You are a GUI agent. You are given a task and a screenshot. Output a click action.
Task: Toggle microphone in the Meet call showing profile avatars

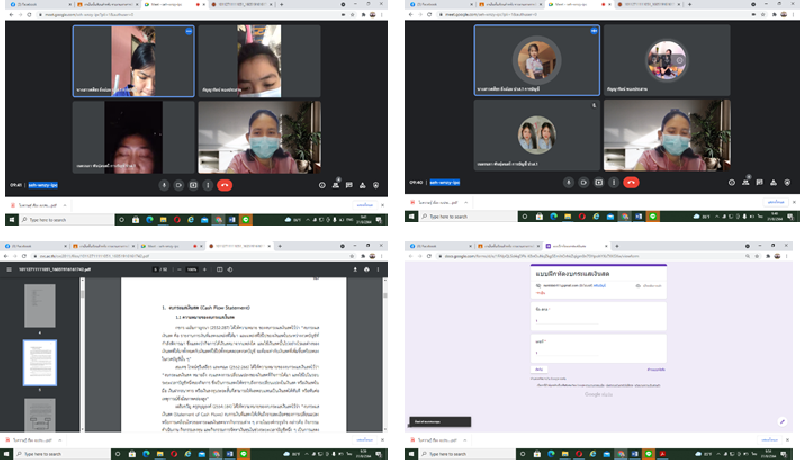coord(569,182)
